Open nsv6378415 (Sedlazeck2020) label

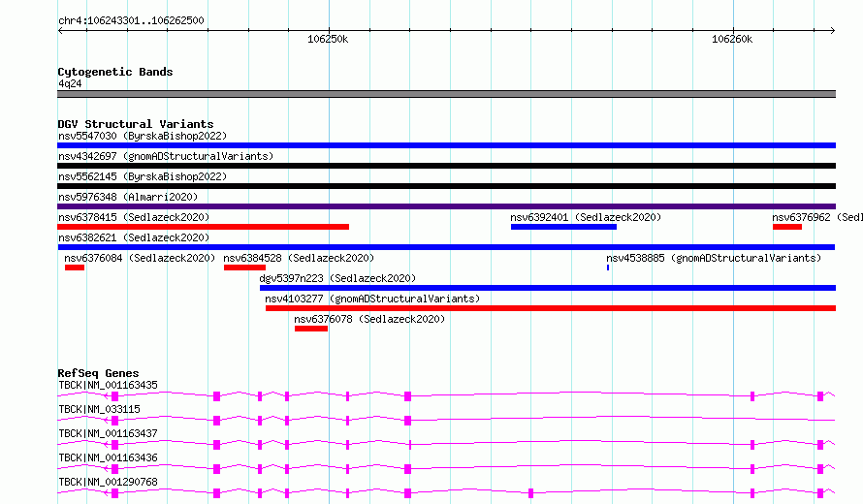[x=134, y=217]
